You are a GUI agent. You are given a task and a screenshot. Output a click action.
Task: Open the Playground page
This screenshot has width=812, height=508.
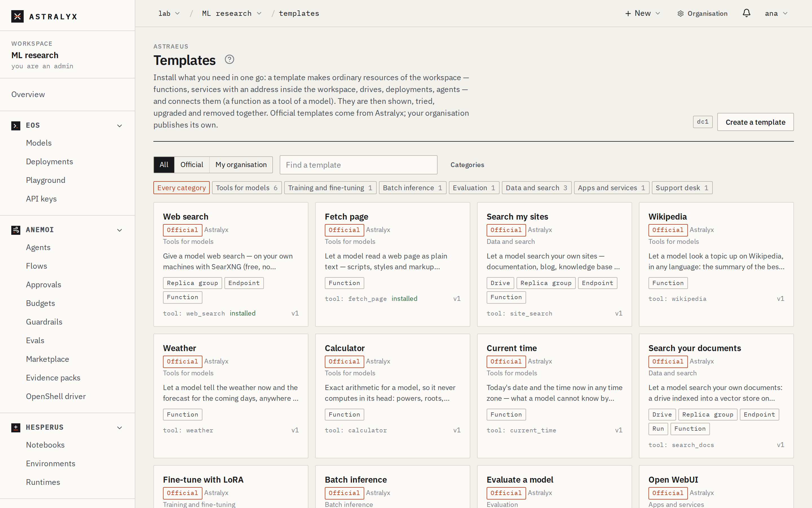[x=46, y=180]
